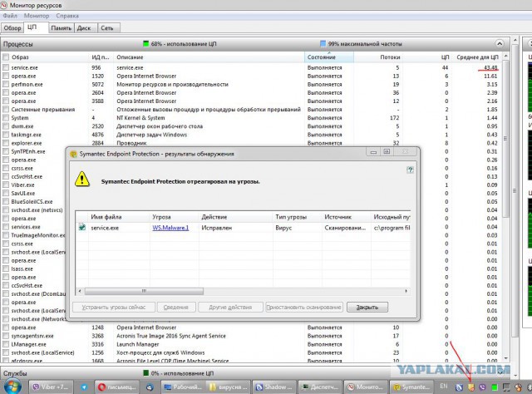
Task: Click the Acronis True Image 2016 Sync Agent Service description
Action: coord(171,336)
